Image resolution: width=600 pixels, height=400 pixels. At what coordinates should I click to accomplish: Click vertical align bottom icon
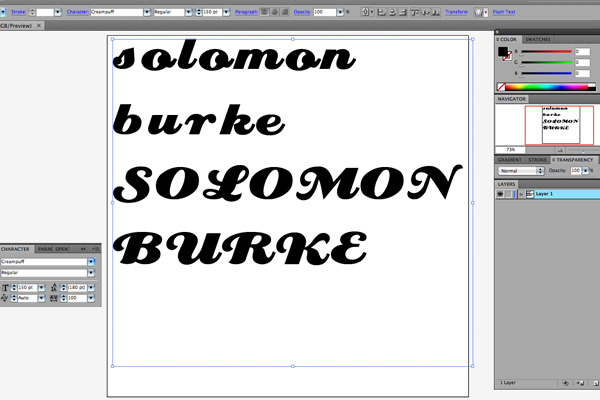tap(435, 13)
